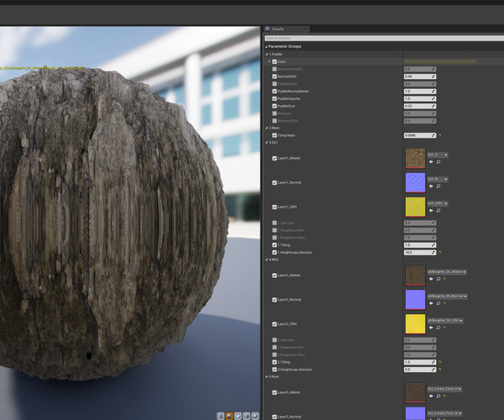504x420 pixels.
Task: Collapse the 5.Root group
Action: [267, 376]
